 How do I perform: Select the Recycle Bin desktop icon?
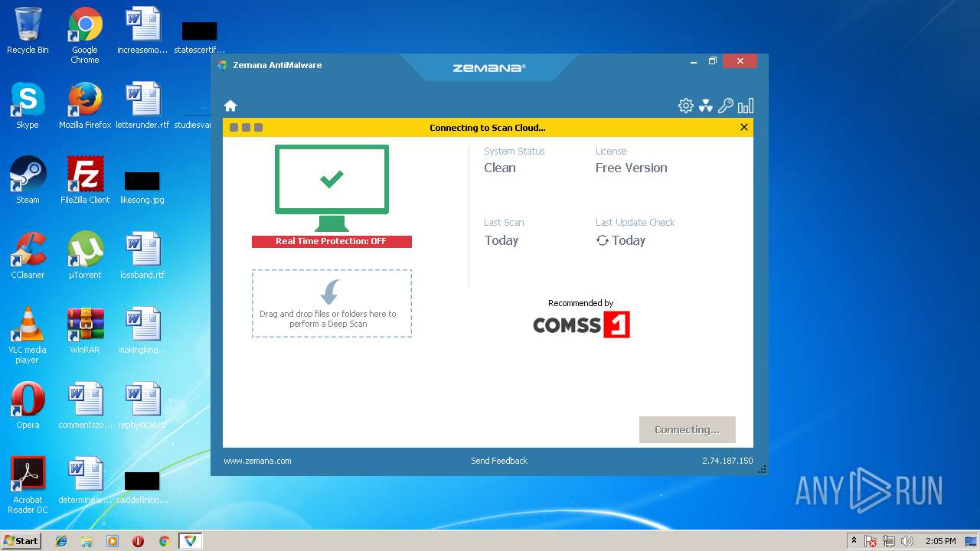tap(28, 31)
